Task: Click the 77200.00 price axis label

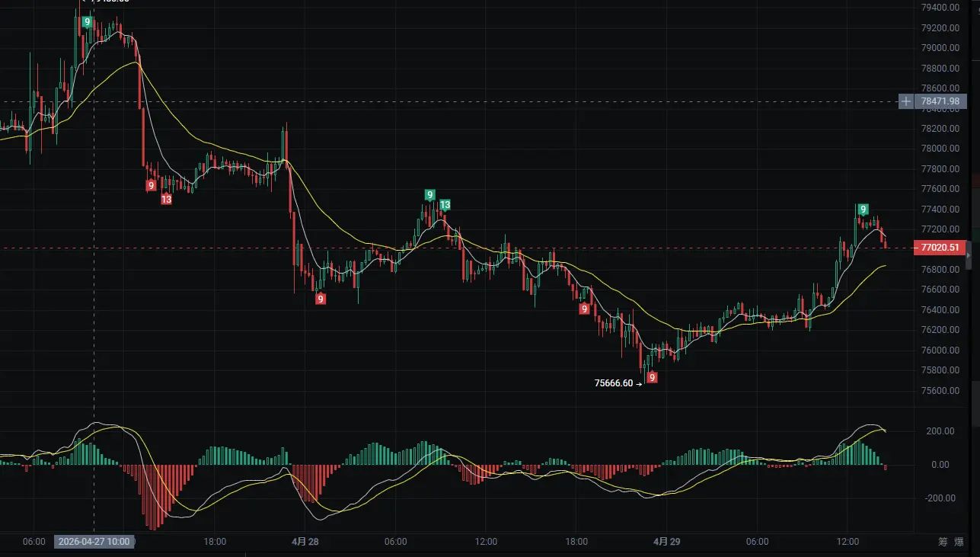Action: [x=939, y=229]
